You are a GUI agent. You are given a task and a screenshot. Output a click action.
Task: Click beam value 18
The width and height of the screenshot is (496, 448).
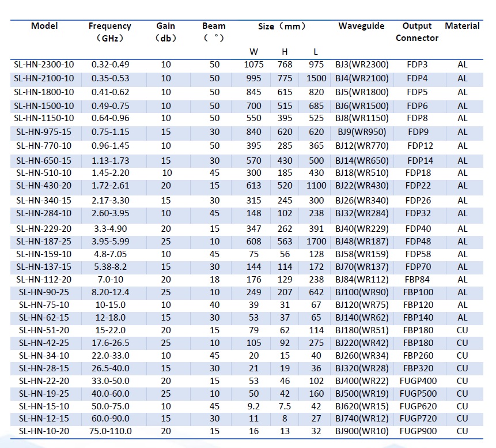click(214, 279)
